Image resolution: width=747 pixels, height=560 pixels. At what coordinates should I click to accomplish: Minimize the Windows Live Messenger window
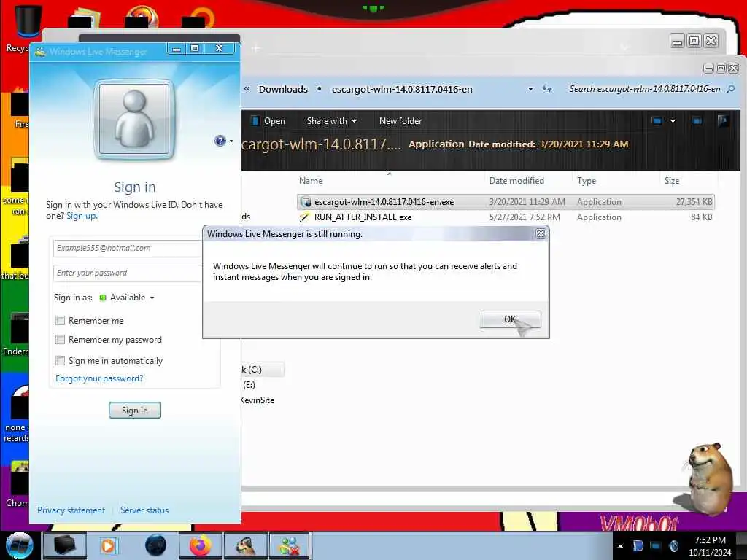[x=177, y=49]
